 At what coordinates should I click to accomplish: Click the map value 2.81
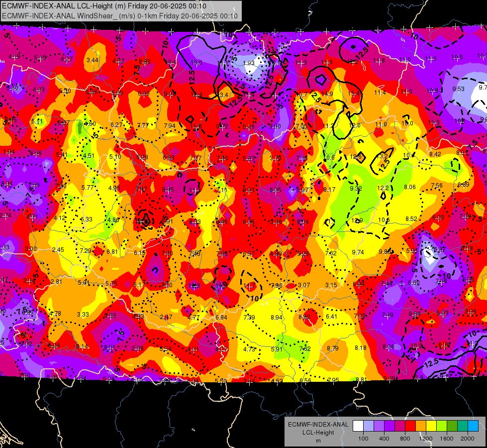tap(56, 282)
